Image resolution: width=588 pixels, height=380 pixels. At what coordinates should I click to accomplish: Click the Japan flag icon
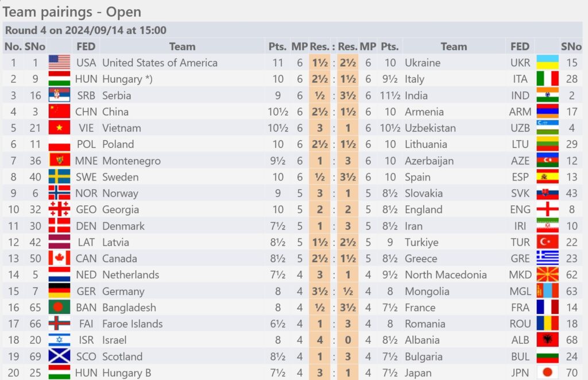tap(547, 373)
